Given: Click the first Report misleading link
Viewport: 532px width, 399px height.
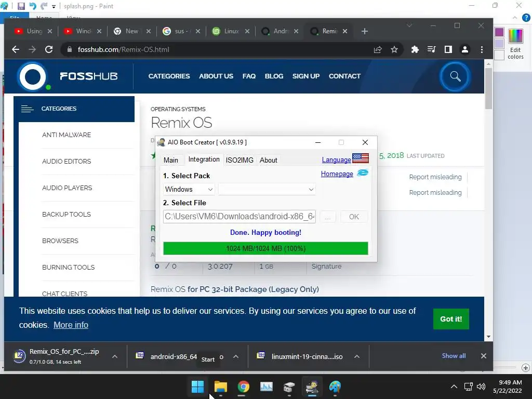Looking at the screenshot, I should pyautogui.click(x=435, y=177).
